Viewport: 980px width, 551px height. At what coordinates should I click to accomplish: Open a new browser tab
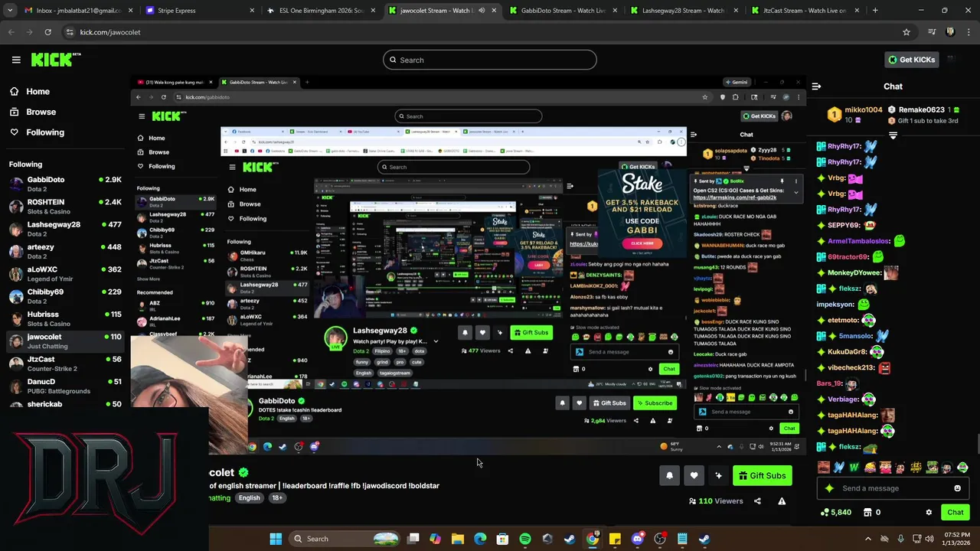tap(875, 11)
